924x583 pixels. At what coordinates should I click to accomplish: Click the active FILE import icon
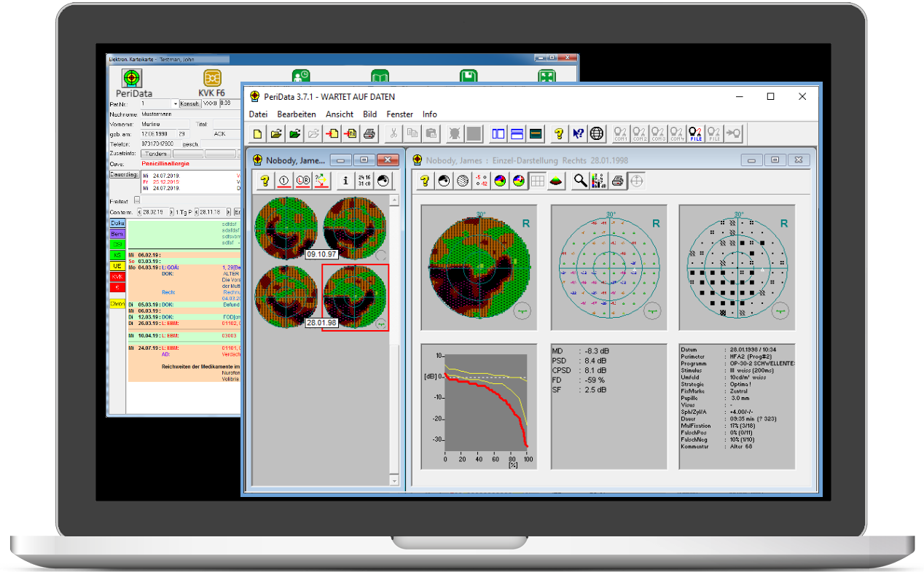695,133
